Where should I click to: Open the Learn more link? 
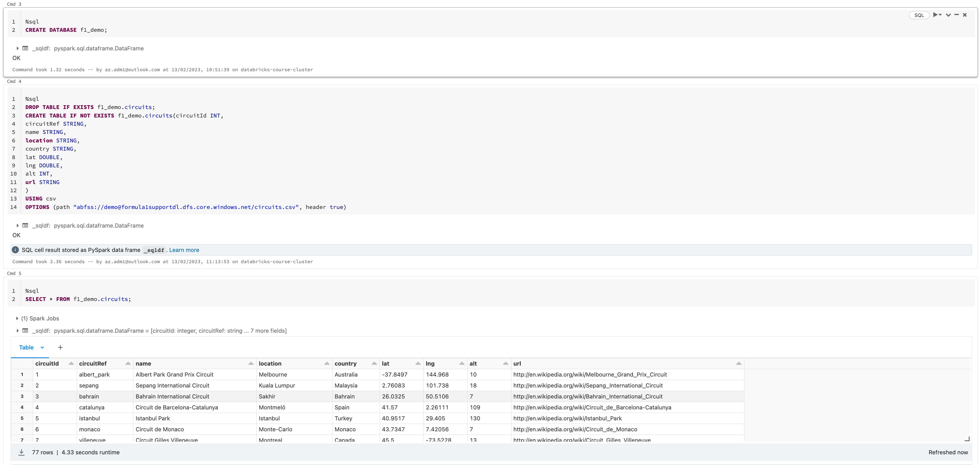point(184,250)
